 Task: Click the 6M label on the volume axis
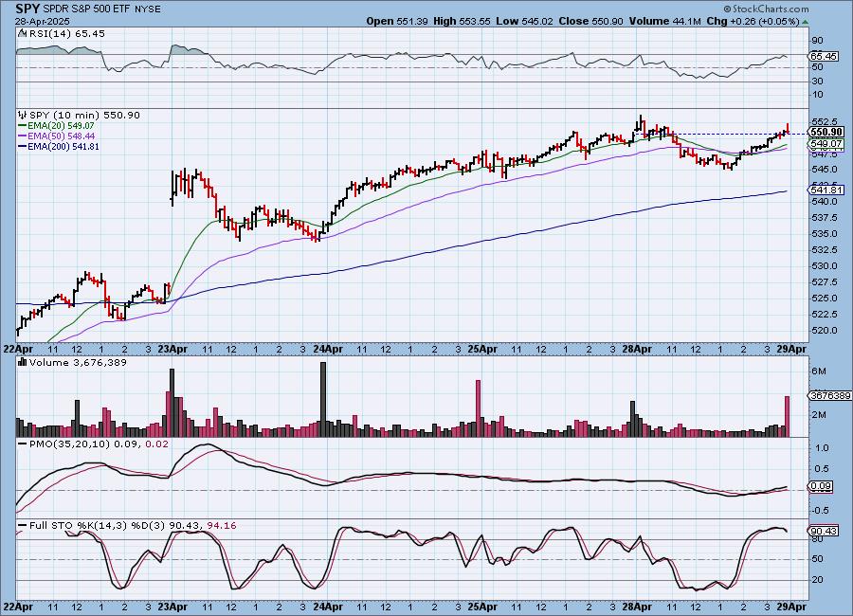click(x=819, y=371)
